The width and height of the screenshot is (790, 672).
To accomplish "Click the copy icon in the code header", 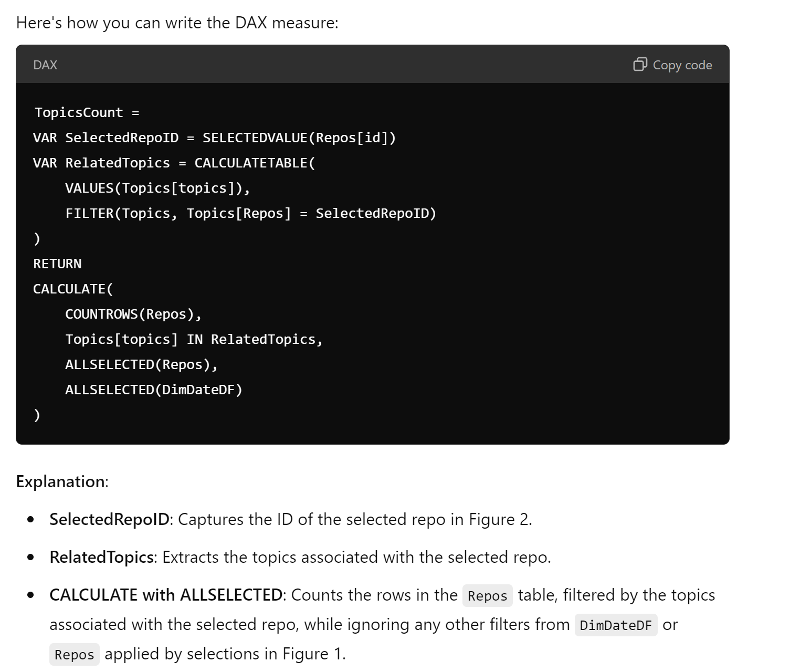I will pyautogui.click(x=640, y=65).
